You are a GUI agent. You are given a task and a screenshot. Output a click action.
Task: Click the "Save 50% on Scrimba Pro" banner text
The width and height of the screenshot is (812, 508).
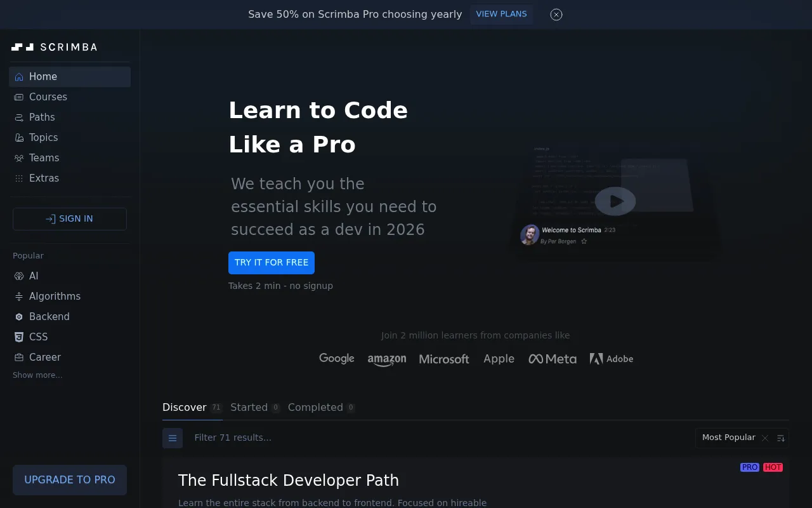coord(355,15)
